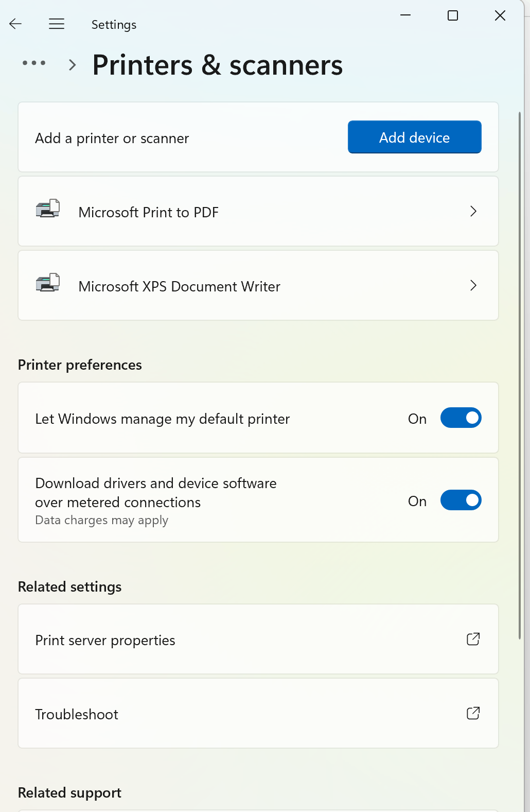Click the Microsoft XPS Document Writer printer icon
The height and width of the screenshot is (812, 530).
(x=48, y=283)
